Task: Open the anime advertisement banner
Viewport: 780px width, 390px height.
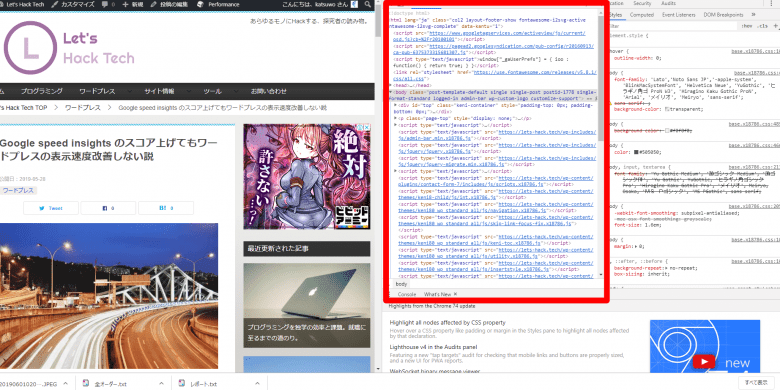Action: coord(307,176)
